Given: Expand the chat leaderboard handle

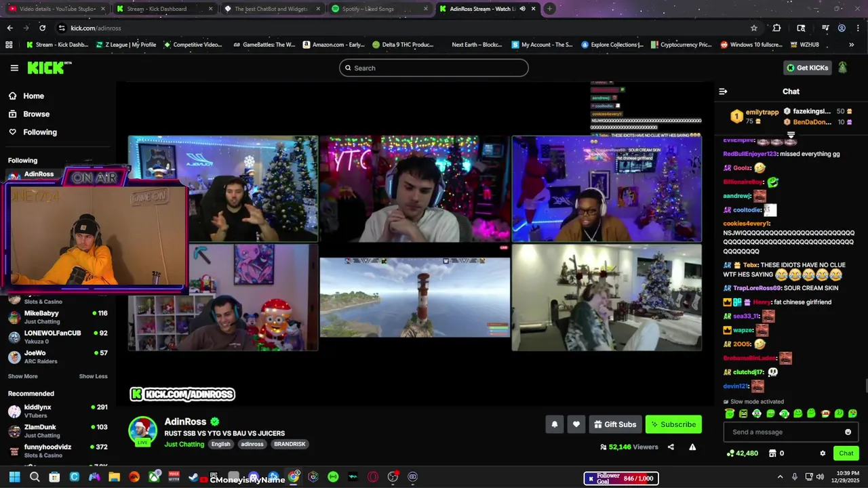Looking at the screenshot, I should (x=791, y=135).
